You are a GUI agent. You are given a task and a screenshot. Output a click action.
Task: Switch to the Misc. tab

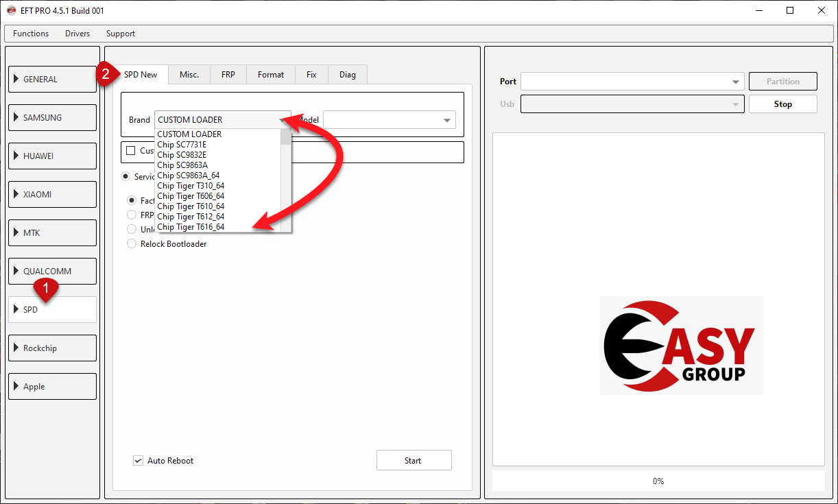[x=189, y=75]
